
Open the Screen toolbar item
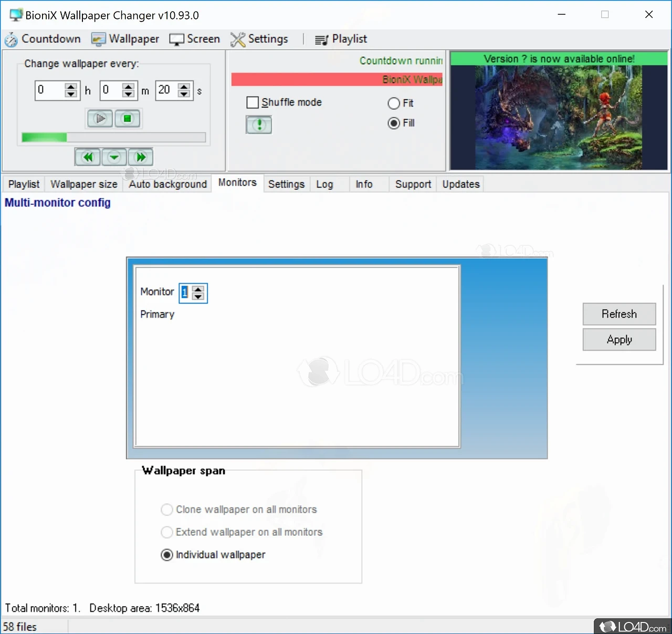click(x=195, y=39)
